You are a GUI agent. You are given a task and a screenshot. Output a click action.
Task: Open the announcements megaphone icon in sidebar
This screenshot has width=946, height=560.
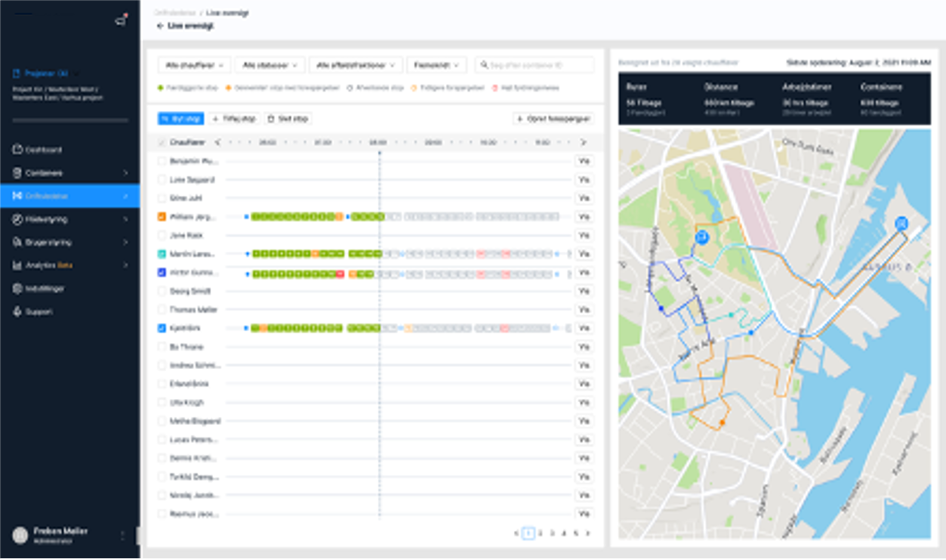(x=121, y=21)
